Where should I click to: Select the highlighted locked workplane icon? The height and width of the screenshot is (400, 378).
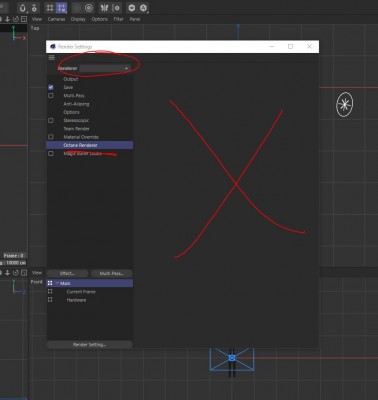(x=61, y=8)
